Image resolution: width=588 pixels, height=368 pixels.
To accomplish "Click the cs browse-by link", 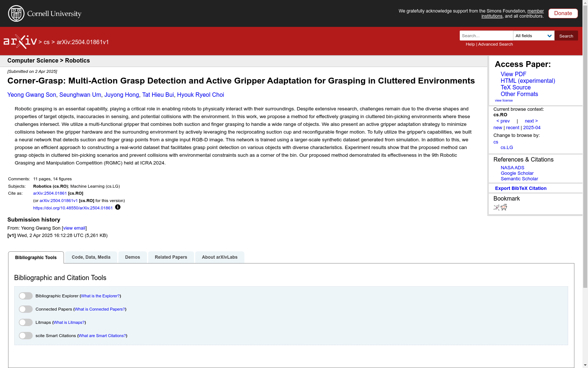I will click(496, 142).
